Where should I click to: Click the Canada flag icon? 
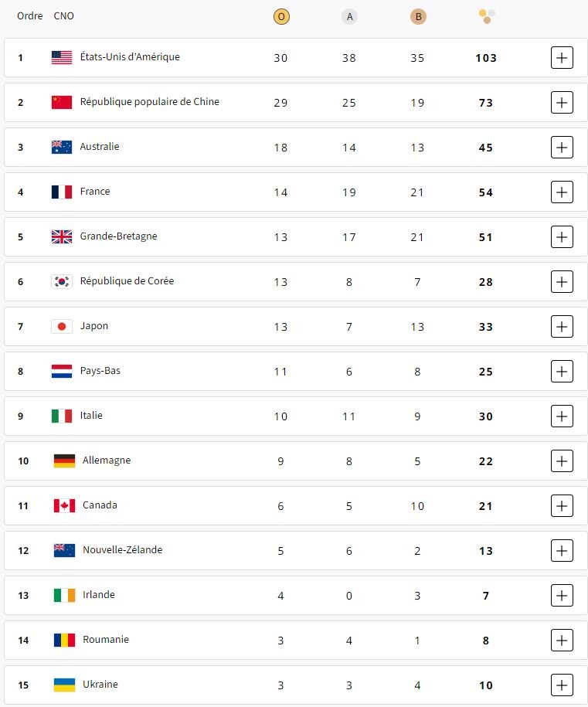click(x=64, y=505)
